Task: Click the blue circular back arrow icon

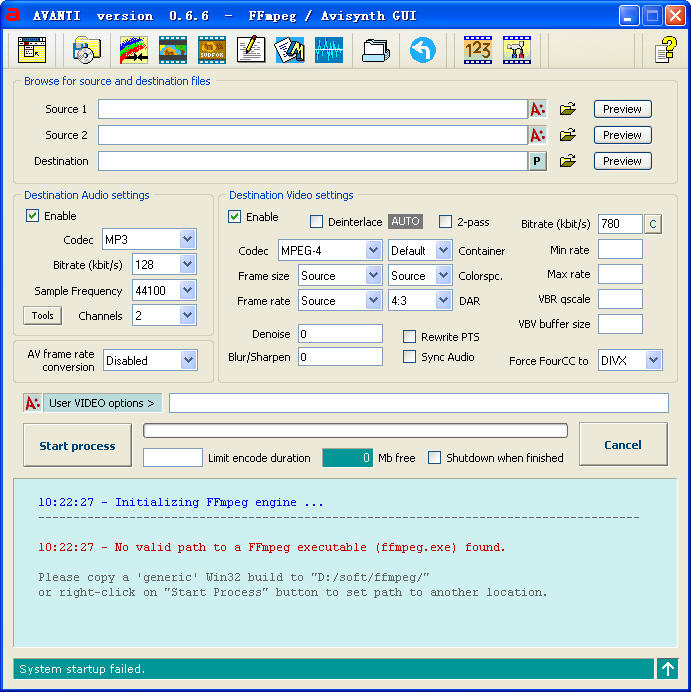Action: click(423, 50)
